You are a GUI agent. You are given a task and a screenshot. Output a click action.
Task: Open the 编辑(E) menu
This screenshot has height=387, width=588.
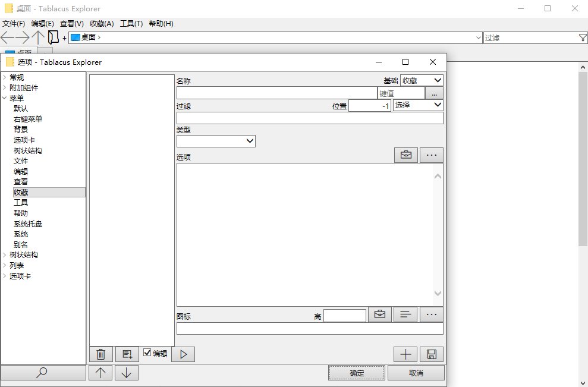[42, 24]
